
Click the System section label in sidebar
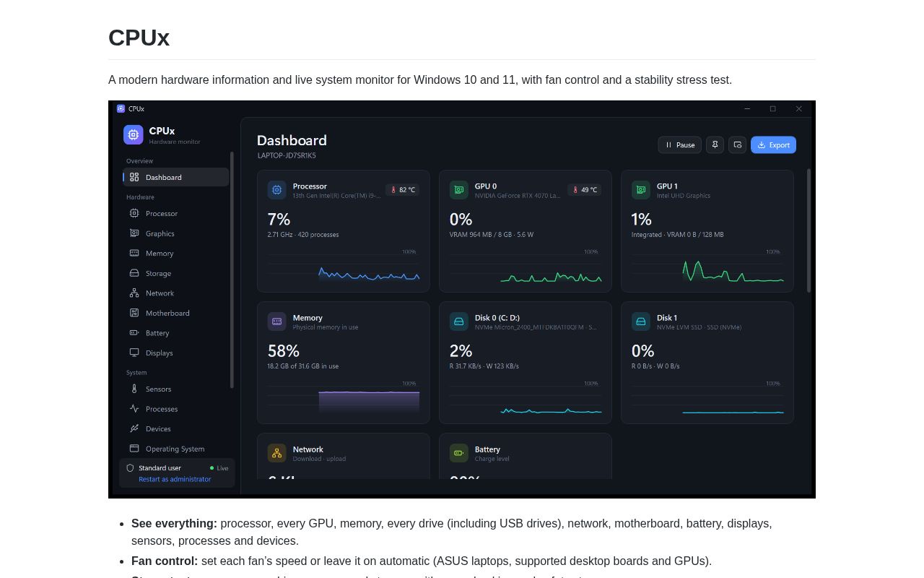(x=136, y=373)
